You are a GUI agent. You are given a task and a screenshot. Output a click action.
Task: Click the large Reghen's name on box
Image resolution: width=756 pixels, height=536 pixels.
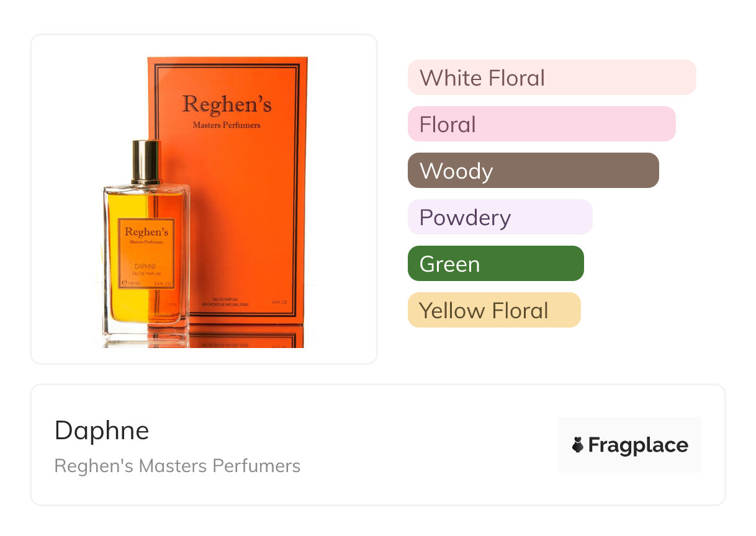[x=227, y=104]
